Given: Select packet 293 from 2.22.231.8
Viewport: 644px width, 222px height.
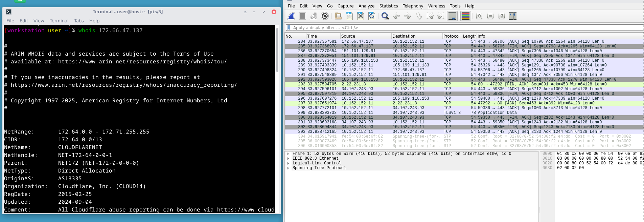Looking at the screenshot, I should point(464,84).
